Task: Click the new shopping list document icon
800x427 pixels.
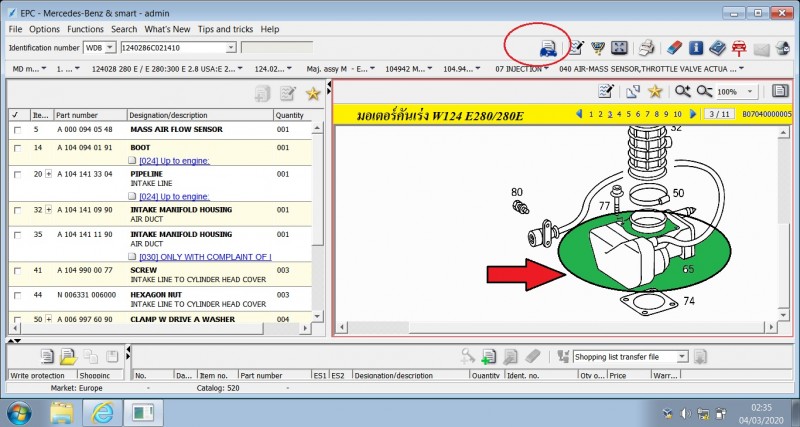Action: tap(47, 356)
